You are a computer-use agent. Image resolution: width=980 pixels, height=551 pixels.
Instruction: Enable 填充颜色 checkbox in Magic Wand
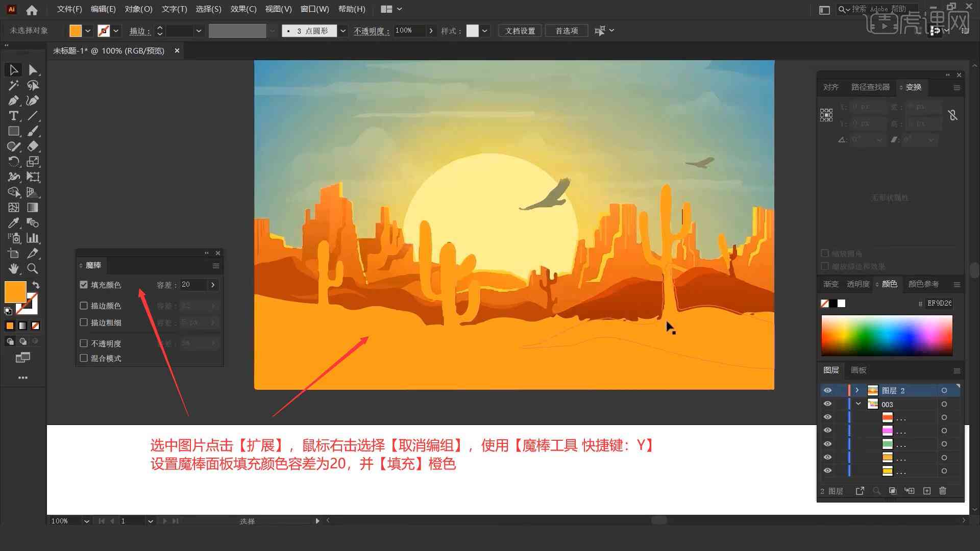(84, 284)
